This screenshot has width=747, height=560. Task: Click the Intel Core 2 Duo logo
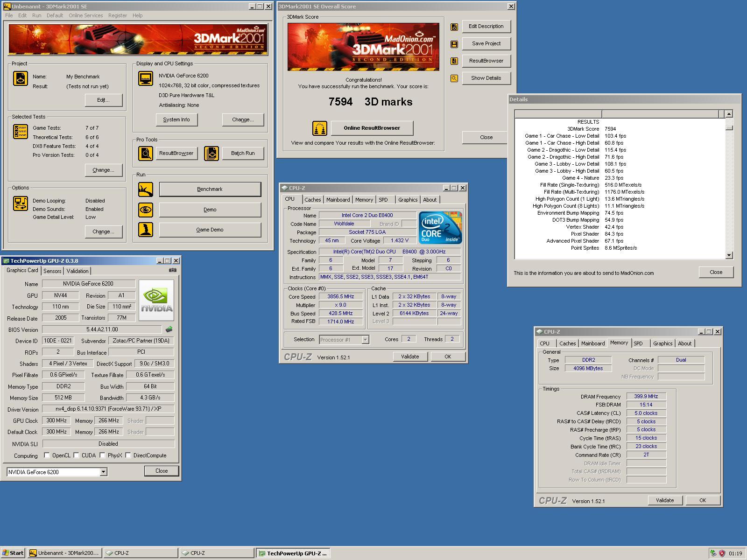(x=440, y=227)
